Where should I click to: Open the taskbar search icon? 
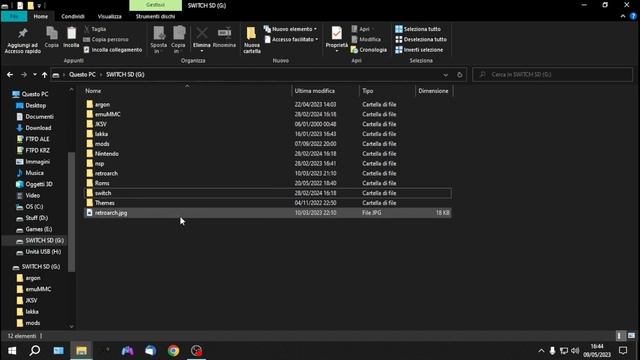(x=35, y=351)
